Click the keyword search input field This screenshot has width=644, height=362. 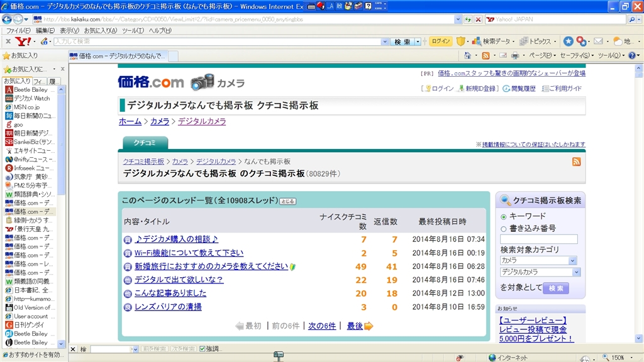click(539, 239)
